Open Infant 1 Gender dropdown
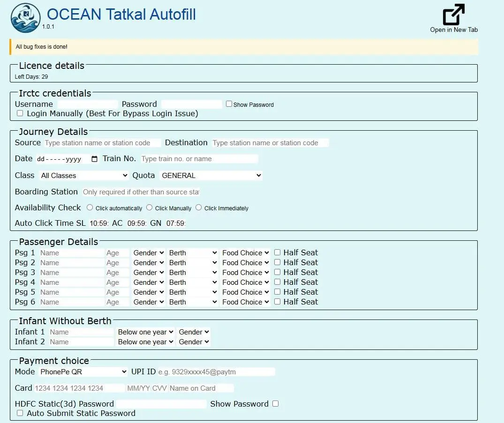Image resolution: width=504 pixels, height=423 pixels. click(x=194, y=332)
